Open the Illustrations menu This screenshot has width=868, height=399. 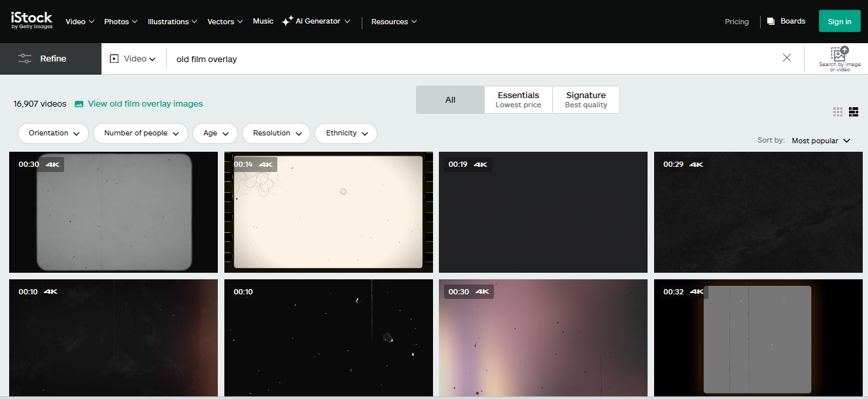click(x=172, y=22)
